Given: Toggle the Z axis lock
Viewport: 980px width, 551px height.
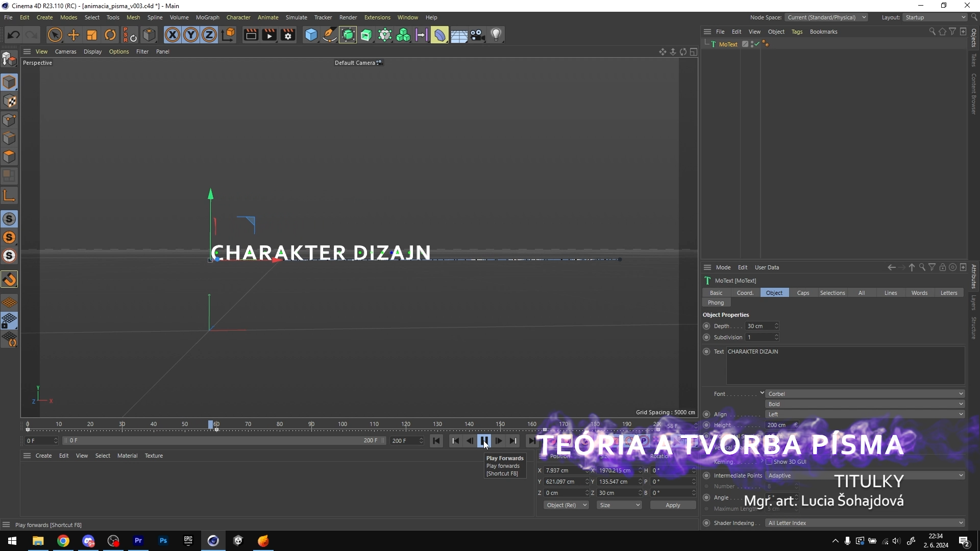Looking at the screenshot, I should (x=209, y=35).
